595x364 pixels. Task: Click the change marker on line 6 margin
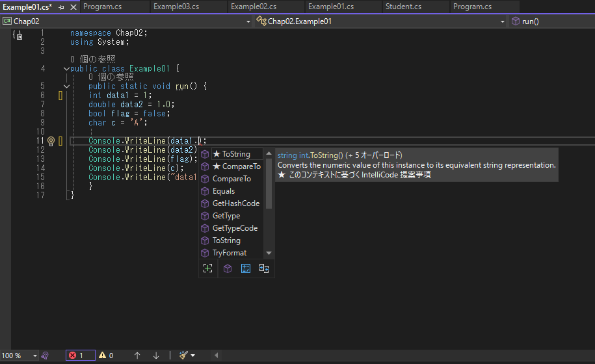[60, 96]
